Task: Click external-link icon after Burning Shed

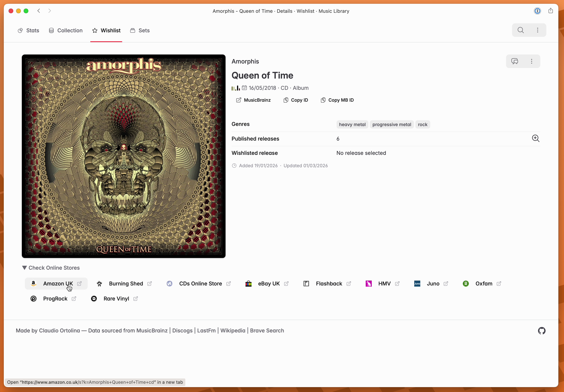Action: [149, 284]
